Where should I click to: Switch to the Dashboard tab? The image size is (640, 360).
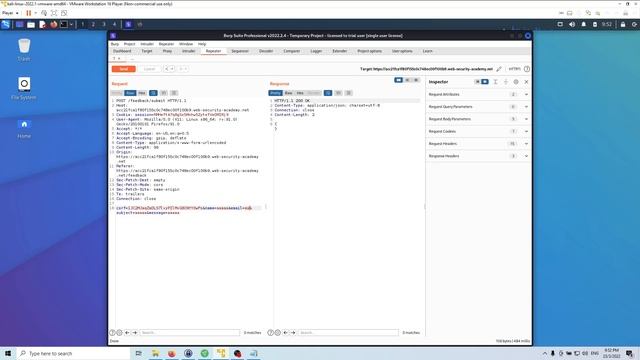pos(122,51)
